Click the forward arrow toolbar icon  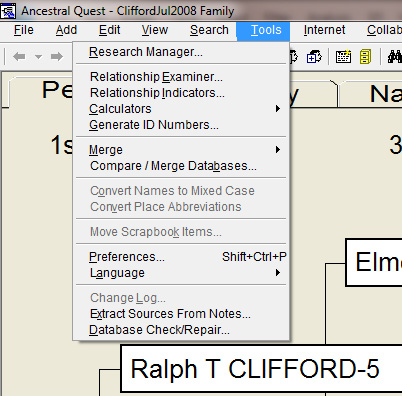(x=57, y=57)
